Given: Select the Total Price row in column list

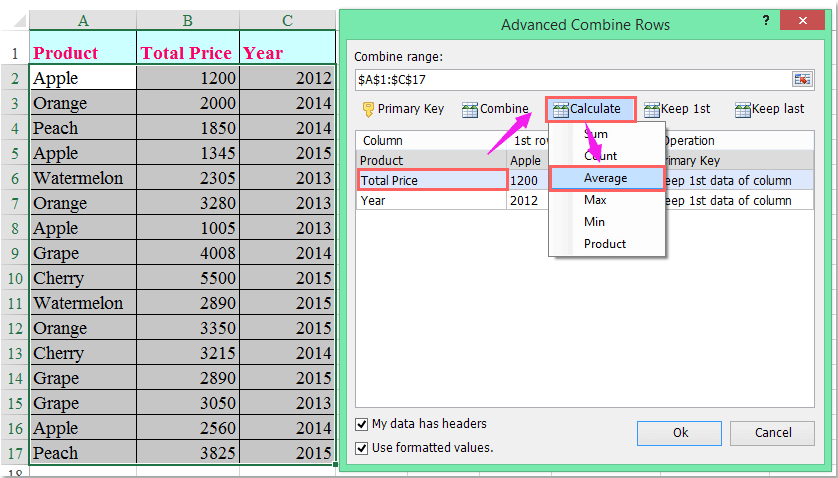Looking at the screenshot, I should 430,180.
